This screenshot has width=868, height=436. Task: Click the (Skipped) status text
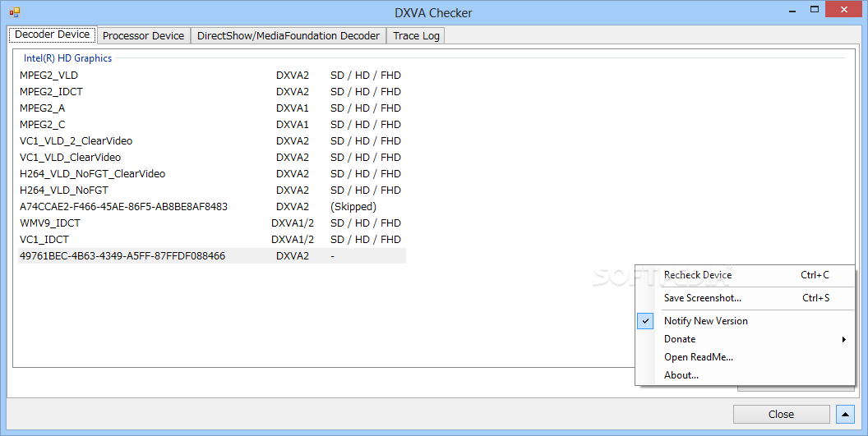tap(353, 206)
